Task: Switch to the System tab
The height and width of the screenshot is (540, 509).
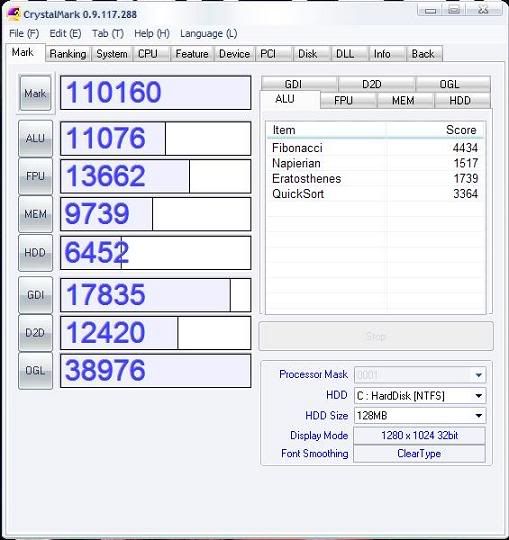Action: (x=112, y=54)
